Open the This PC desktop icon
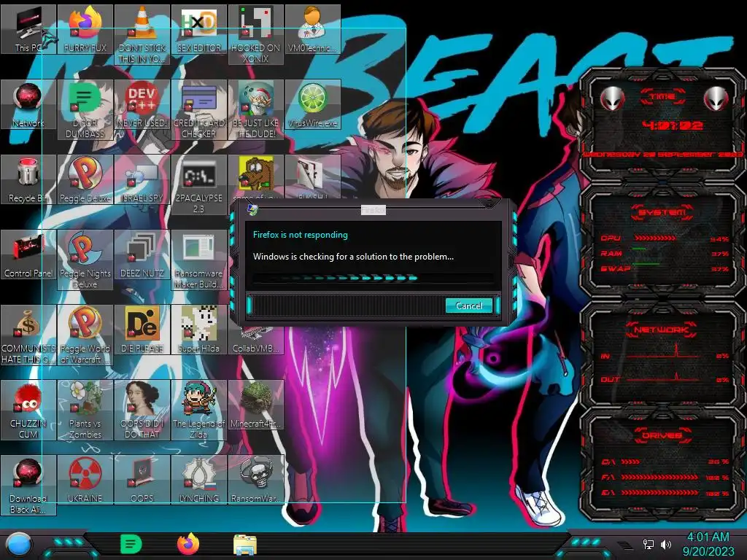Image resolution: width=747 pixels, height=560 pixels. (x=28, y=29)
